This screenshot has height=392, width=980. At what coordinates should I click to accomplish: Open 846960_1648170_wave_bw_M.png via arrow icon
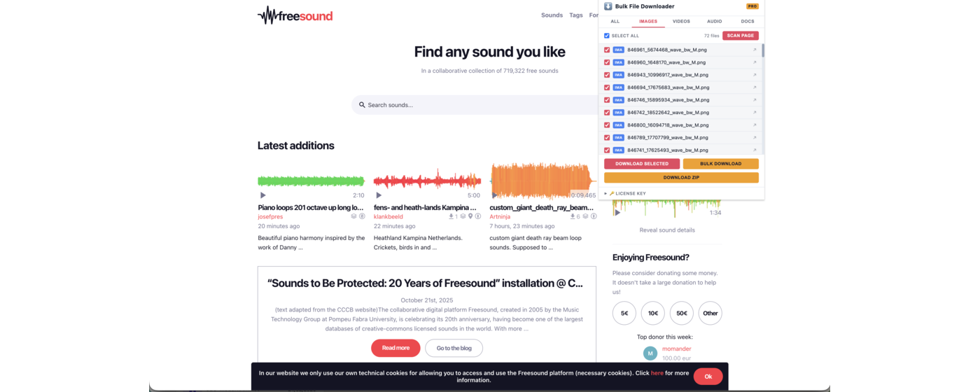(x=755, y=62)
